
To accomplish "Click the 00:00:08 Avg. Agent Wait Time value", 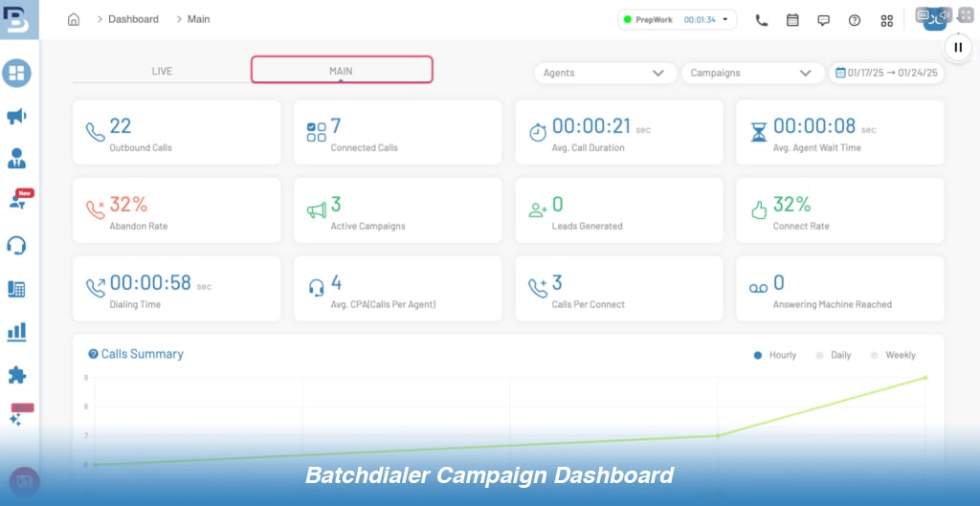I will 814,126.
